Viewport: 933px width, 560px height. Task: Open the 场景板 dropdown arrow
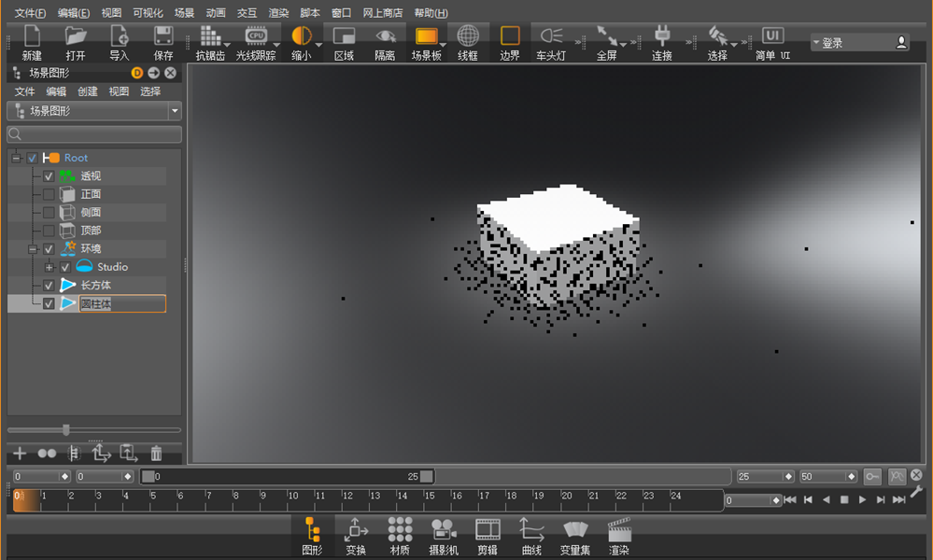click(x=443, y=45)
